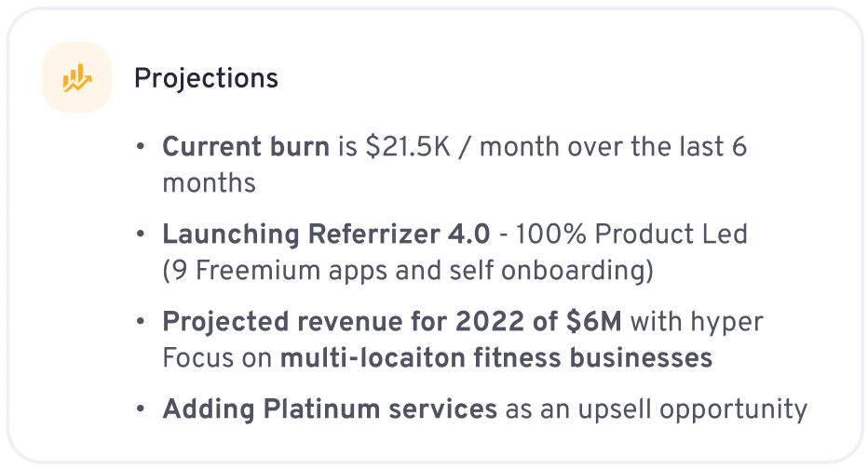The width and height of the screenshot is (868, 469).
Task: Click the word months on second line
Action: point(209,183)
